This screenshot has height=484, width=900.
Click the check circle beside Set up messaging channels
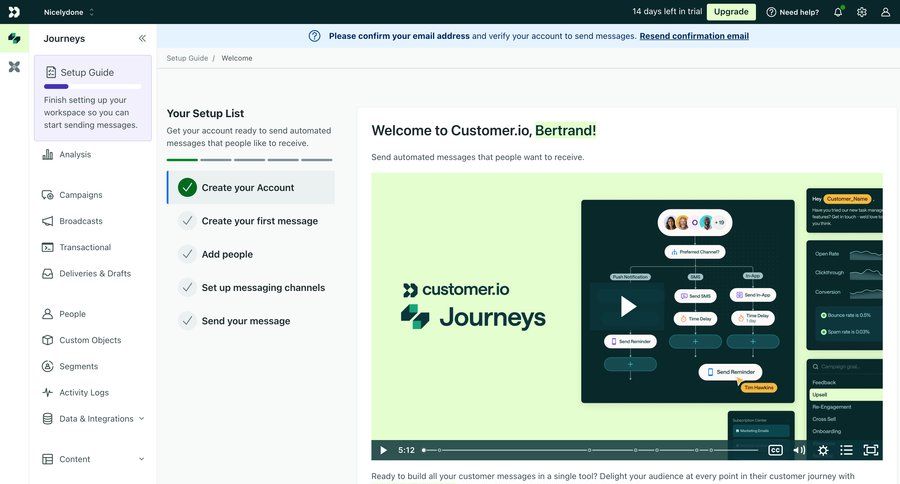pyautogui.click(x=187, y=287)
